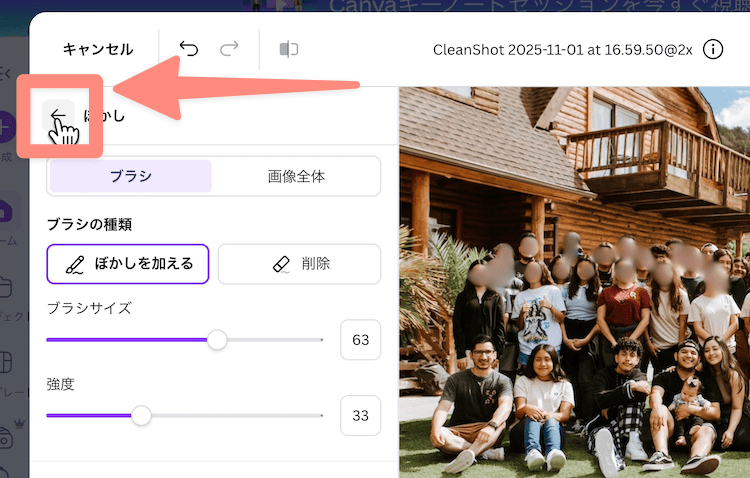Open image info via the circled i icon
The height and width of the screenshot is (478, 750).
pyautogui.click(x=713, y=49)
